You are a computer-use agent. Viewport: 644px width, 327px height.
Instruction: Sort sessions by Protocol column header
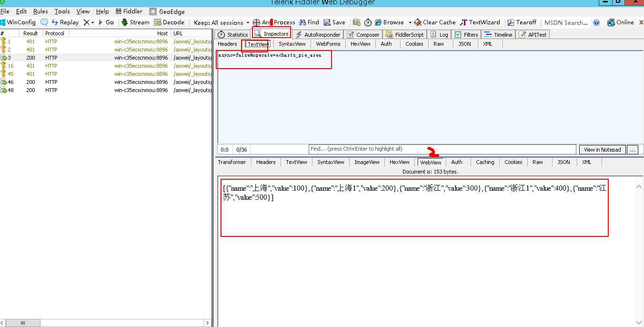tap(55, 33)
